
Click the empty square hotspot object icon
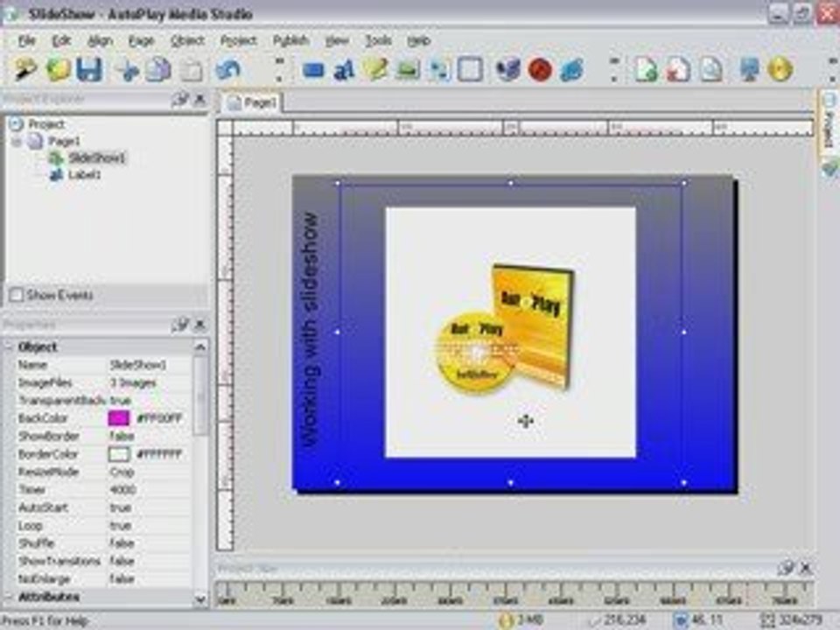[470, 70]
